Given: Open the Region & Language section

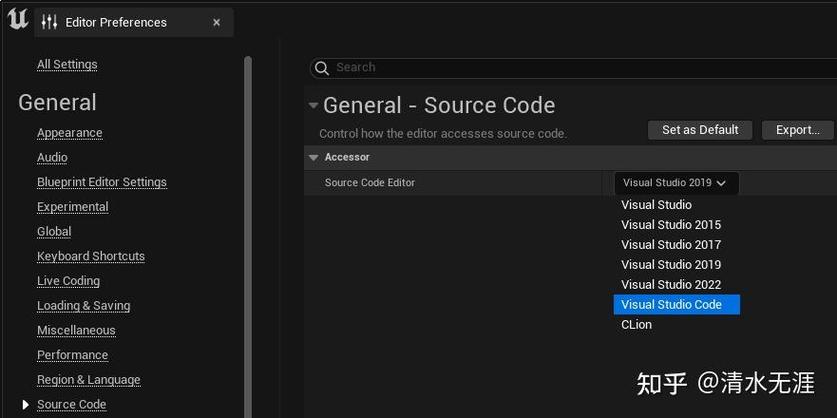Looking at the screenshot, I should click(x=89, y=380).
